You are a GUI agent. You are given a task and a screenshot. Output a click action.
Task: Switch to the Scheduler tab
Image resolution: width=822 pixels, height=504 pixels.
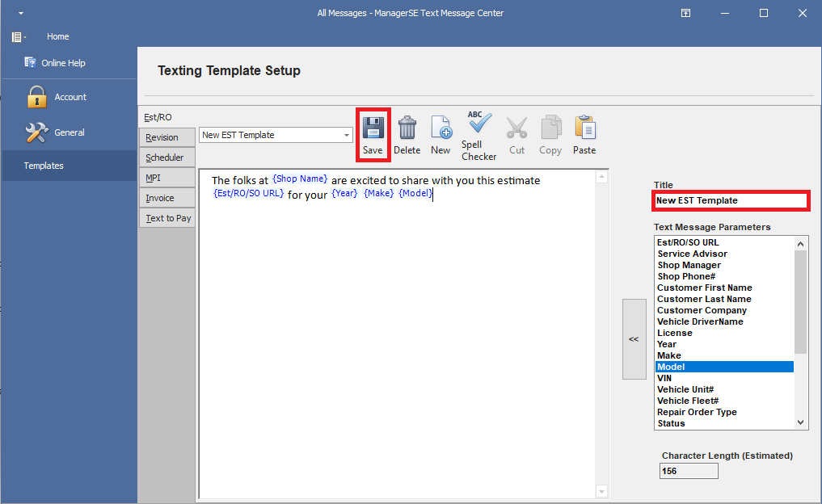click(167, 157)
